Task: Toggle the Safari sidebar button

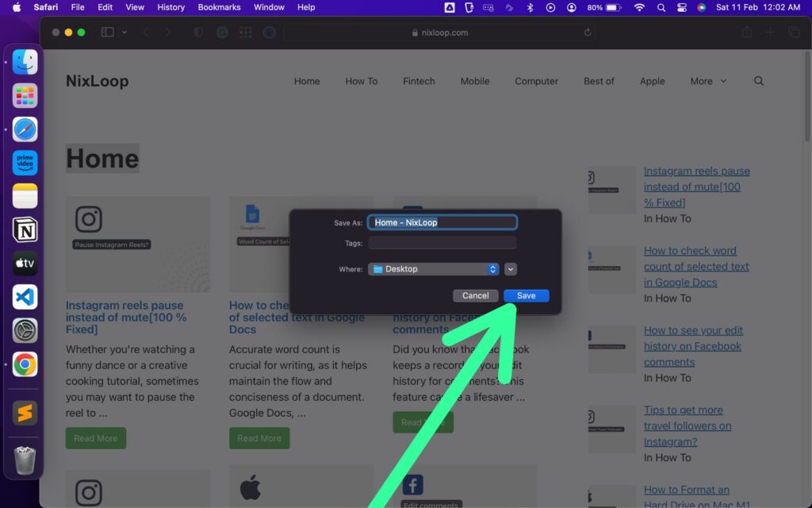Action: tap(107, 32)
